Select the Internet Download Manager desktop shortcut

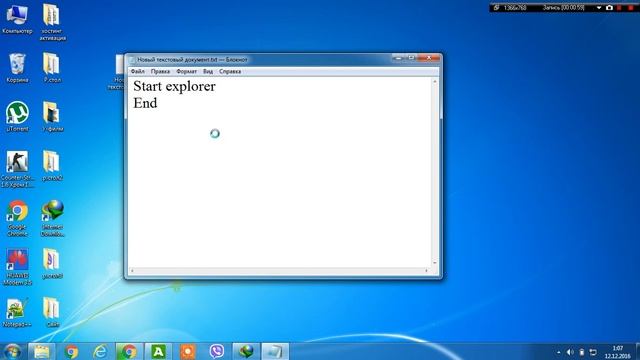pyautogui.click(x=52, y=218)
